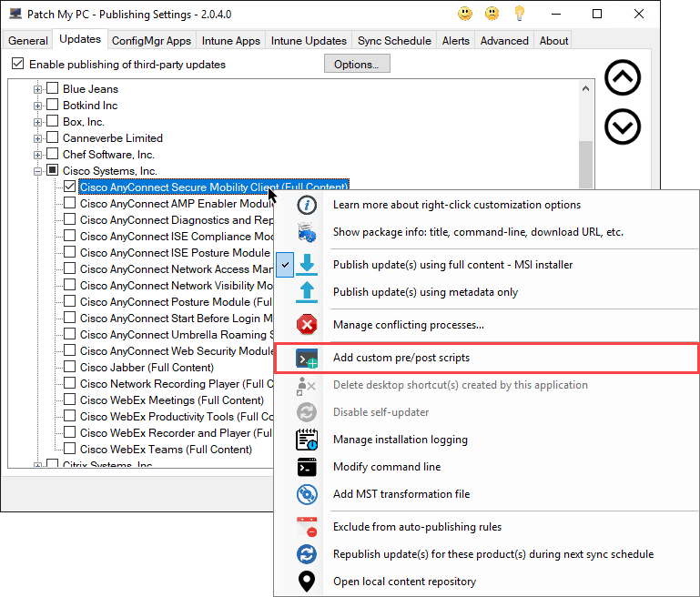Switch to the Intune Updates tab
Image resolution: width=700 pixels, height=597 pixels.
pyautogui.click(x=309, y=41)
